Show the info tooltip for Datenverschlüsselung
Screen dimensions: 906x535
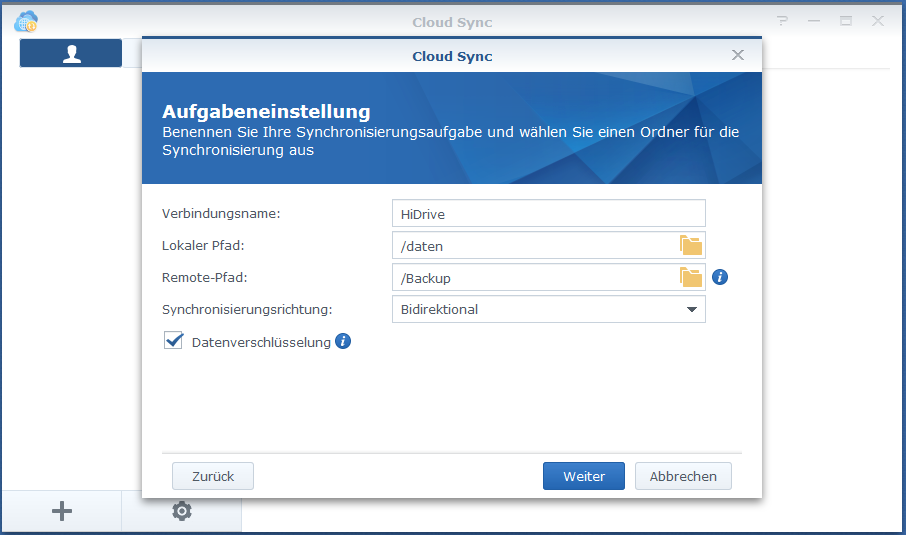pyautogui.click(x=343, y=341)
